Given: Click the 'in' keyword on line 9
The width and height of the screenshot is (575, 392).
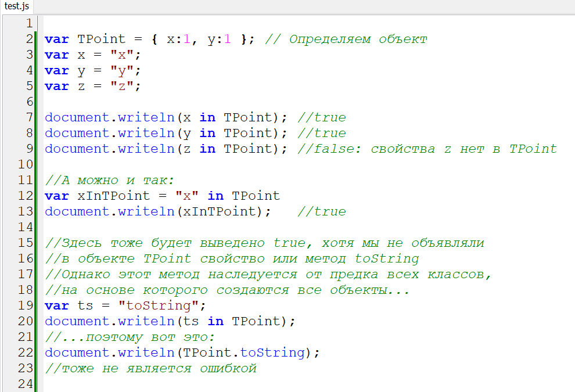Looking at the screenshot, I should point(207,149).
